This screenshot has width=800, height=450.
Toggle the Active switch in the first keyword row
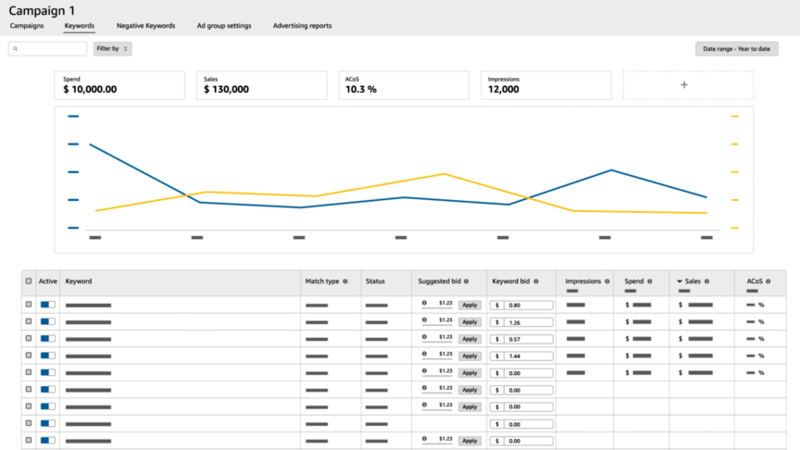(48, 304)
